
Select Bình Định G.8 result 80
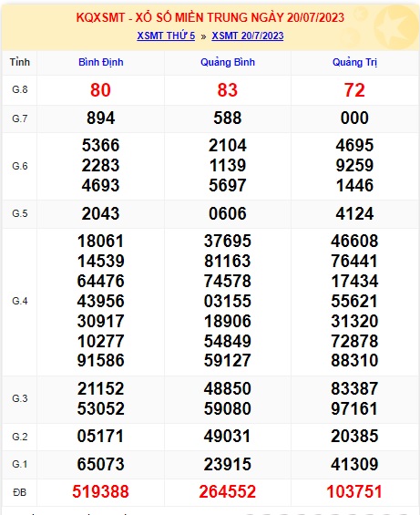100,90
